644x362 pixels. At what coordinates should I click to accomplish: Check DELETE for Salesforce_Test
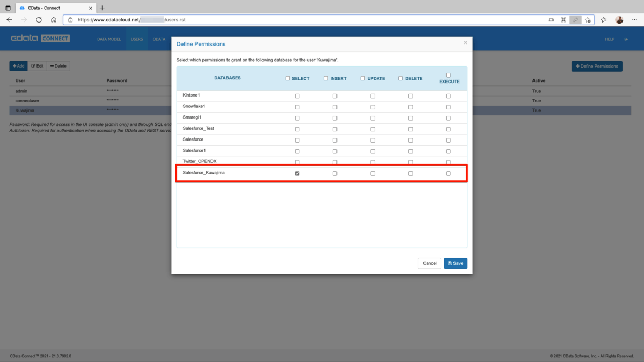coord(411,129)
